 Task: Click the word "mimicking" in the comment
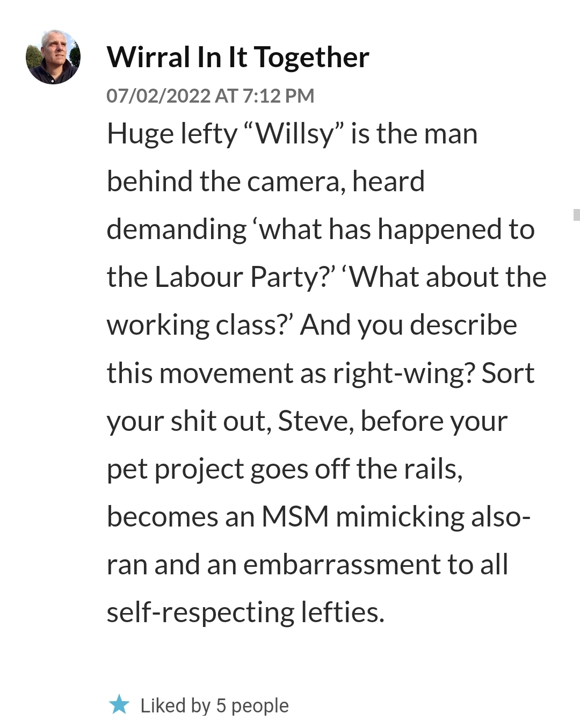(x=400, y=517)
